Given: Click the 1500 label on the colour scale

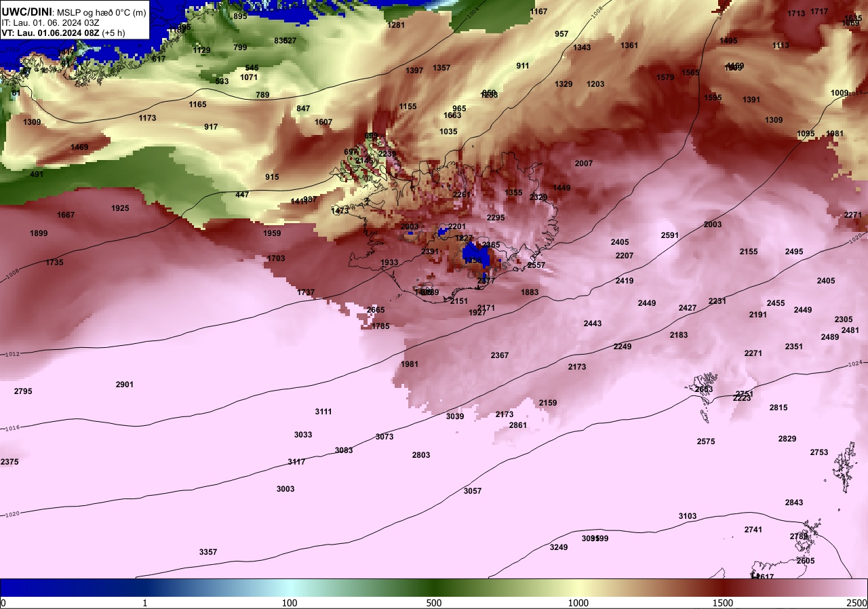Looking at the screenshot, I should 723,603.
